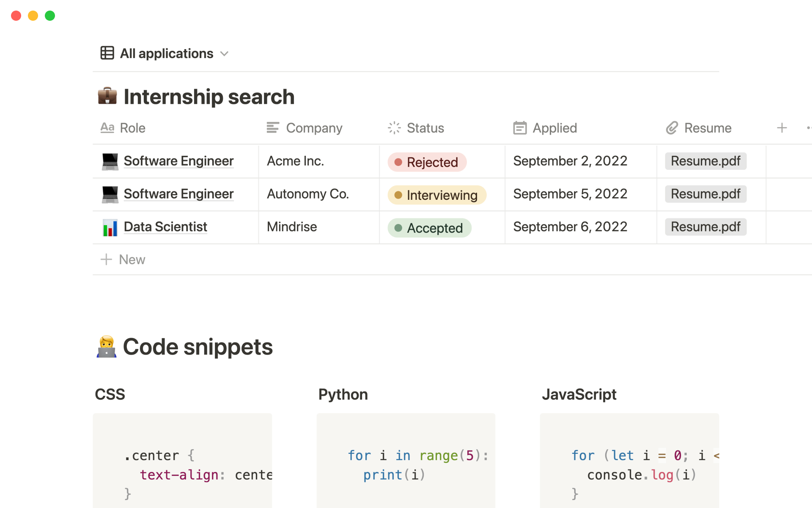Open Resume.pdf attached to the Mindrise row

705,227
